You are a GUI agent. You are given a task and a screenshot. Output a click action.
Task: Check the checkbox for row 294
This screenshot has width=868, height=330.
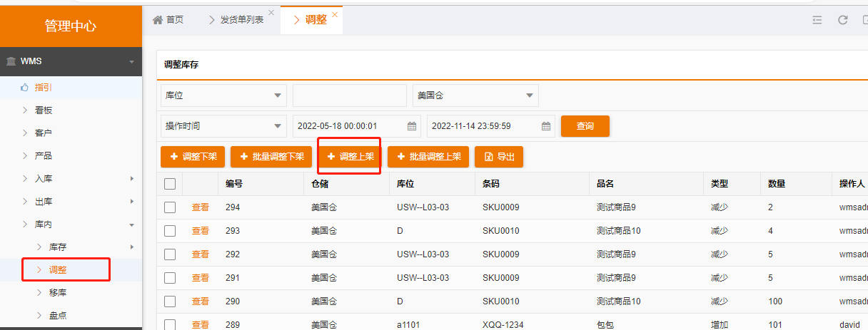click(170, 207)
